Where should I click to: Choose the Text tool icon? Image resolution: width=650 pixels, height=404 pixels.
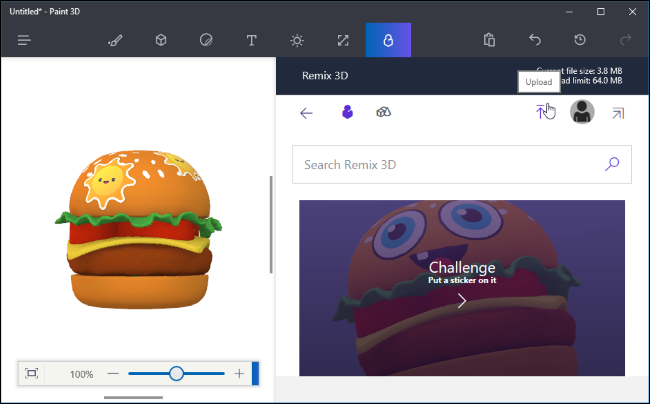pos(251,40)
